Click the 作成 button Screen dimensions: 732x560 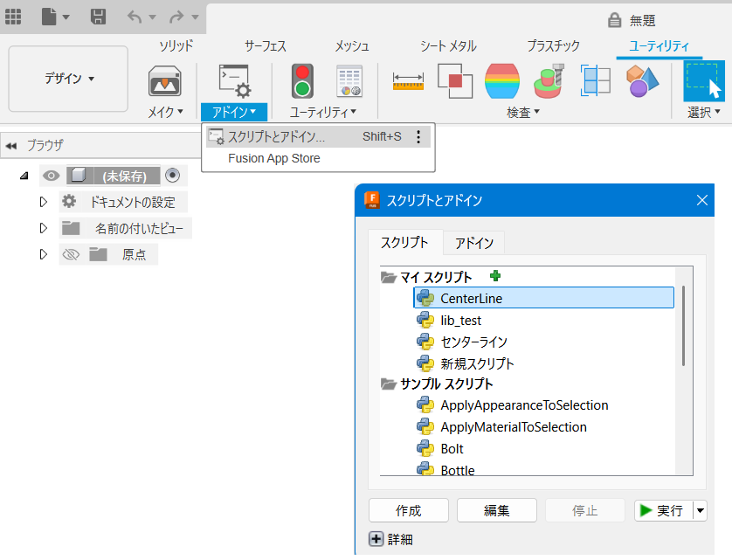409,510
